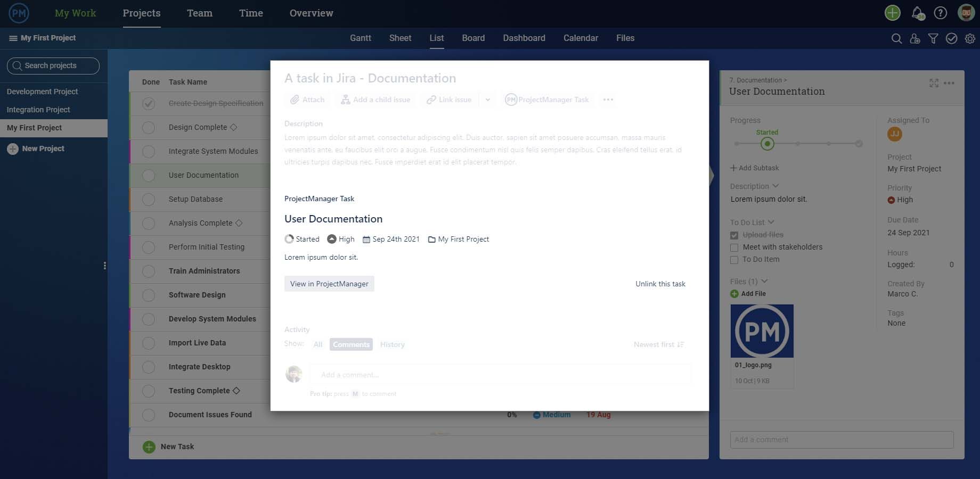Screen dimensions: 980x479
Task: Open the project settings gear icon
Action: pyautogui.click(x=970, y=38)
